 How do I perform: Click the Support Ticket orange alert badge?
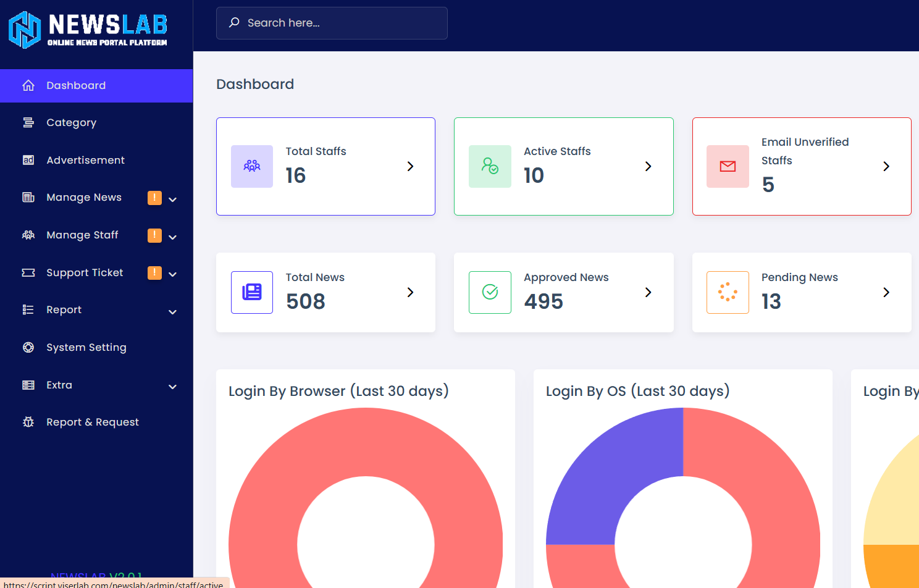pyautogui.click(x=154, y=272)
